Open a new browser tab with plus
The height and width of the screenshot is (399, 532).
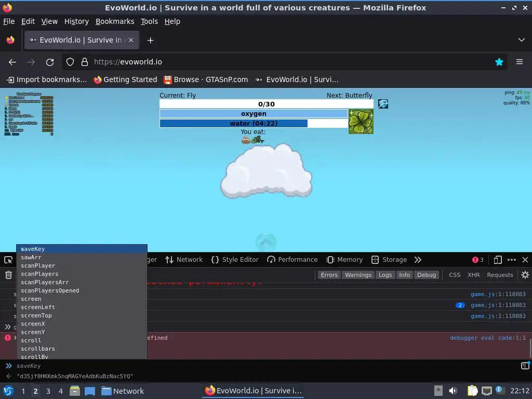point(150,41)
